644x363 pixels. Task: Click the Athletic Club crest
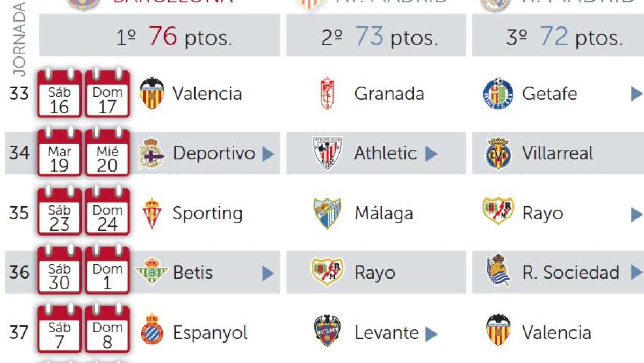(327, 153)
